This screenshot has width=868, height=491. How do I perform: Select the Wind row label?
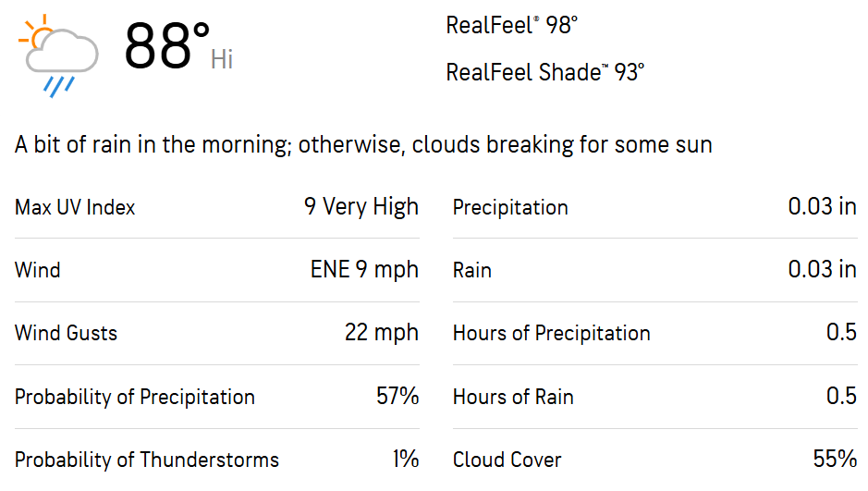pos(37,270)
